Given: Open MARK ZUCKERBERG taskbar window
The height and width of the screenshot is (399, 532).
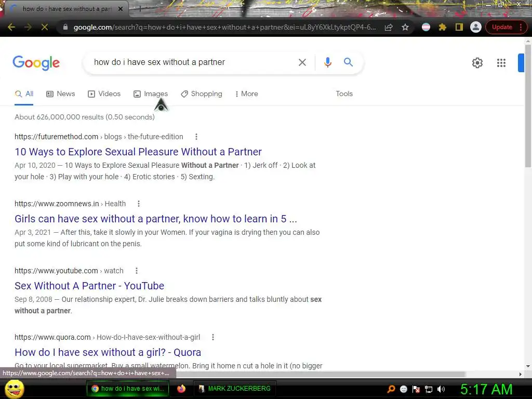Looking at the screenshot, I should click(x=234, y=389).
